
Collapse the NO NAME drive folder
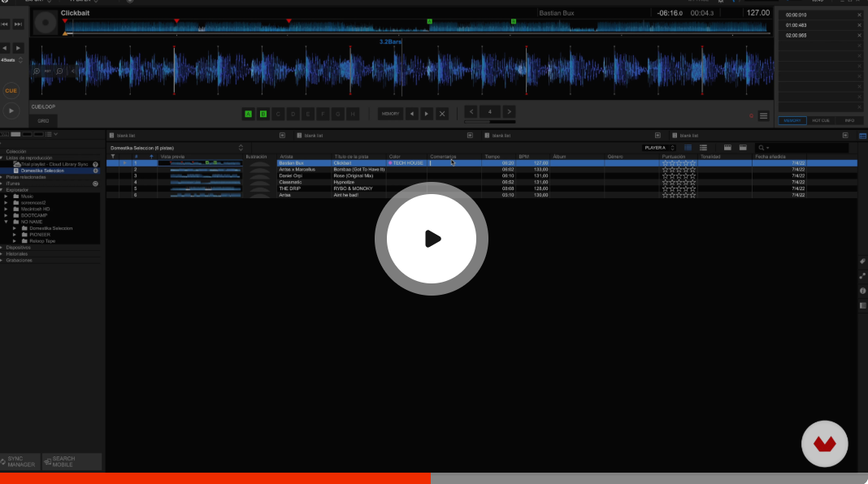pyautogui.click(x=6, y=221)
